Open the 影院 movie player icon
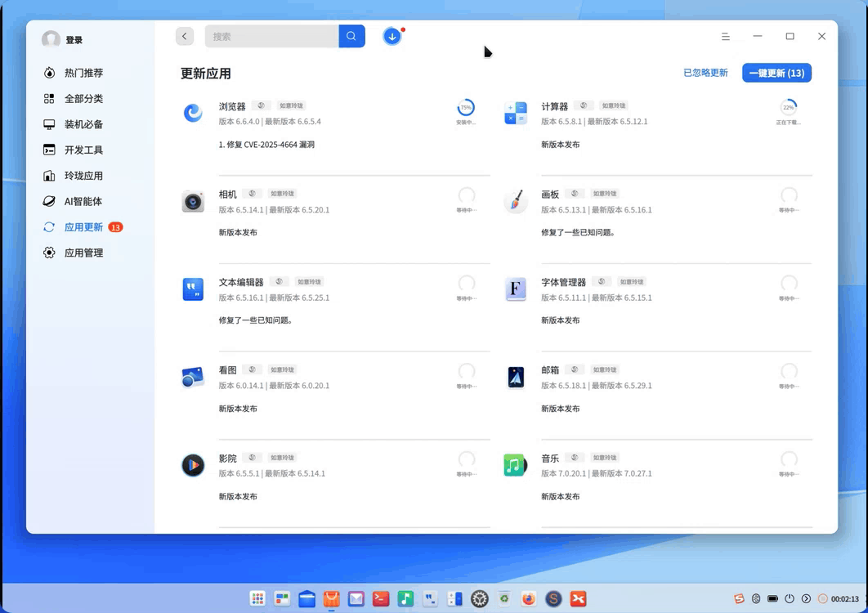 193,465
